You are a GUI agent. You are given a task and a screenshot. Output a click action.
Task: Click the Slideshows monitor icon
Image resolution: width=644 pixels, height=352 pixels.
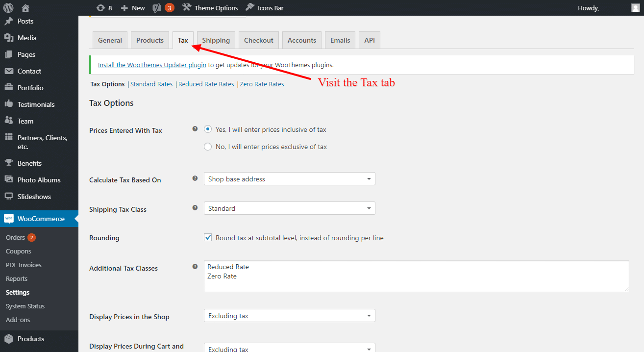click(9, 197)
